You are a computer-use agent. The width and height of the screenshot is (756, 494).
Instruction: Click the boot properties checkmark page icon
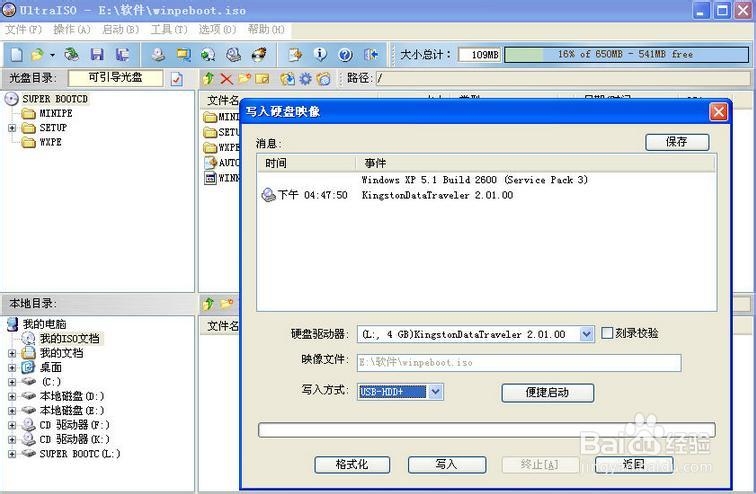pos(177,79)
